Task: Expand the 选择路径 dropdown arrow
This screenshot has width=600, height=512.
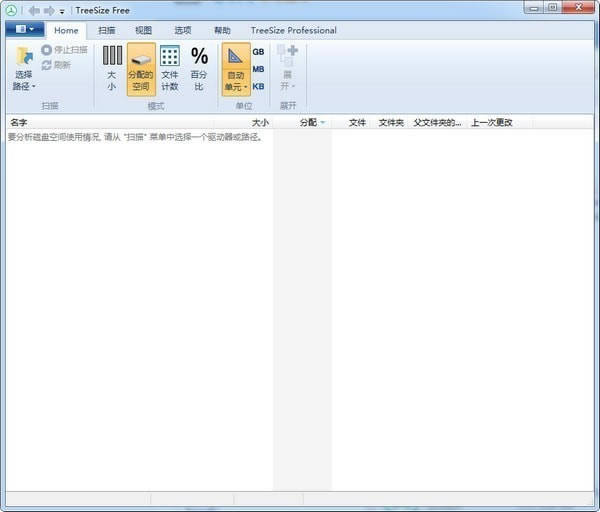Action: tap(34, 86)
